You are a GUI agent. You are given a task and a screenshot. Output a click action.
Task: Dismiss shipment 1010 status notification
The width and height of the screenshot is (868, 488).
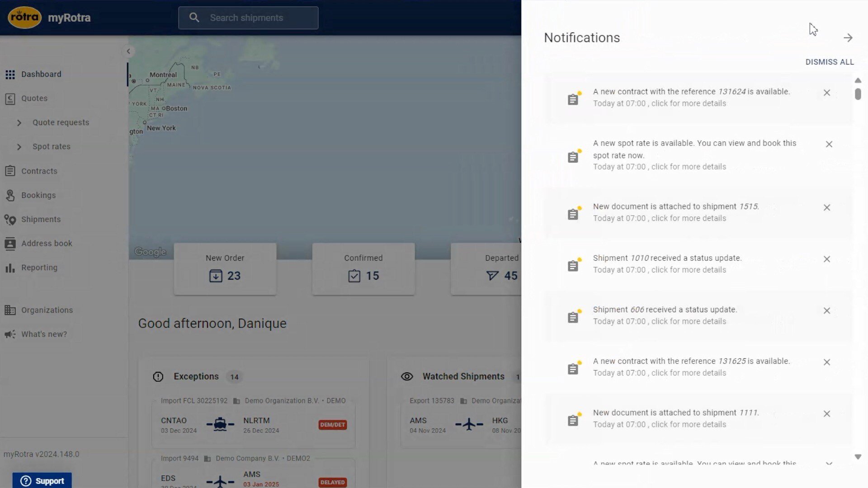tap(827, 258)
